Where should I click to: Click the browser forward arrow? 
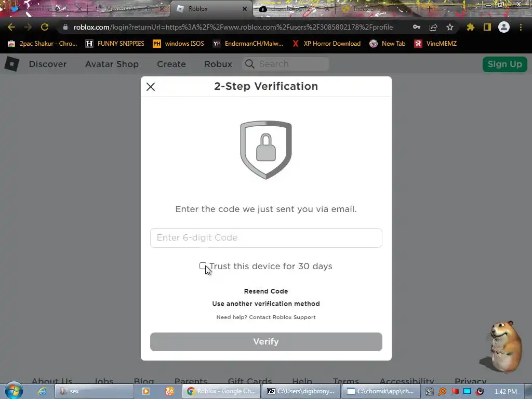[x=28, y=27]
